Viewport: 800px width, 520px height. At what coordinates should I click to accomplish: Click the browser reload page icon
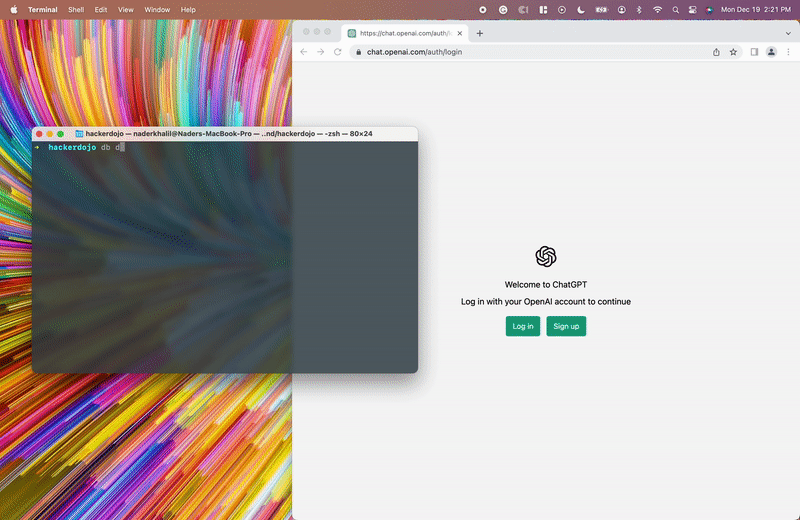pos(338,52)
